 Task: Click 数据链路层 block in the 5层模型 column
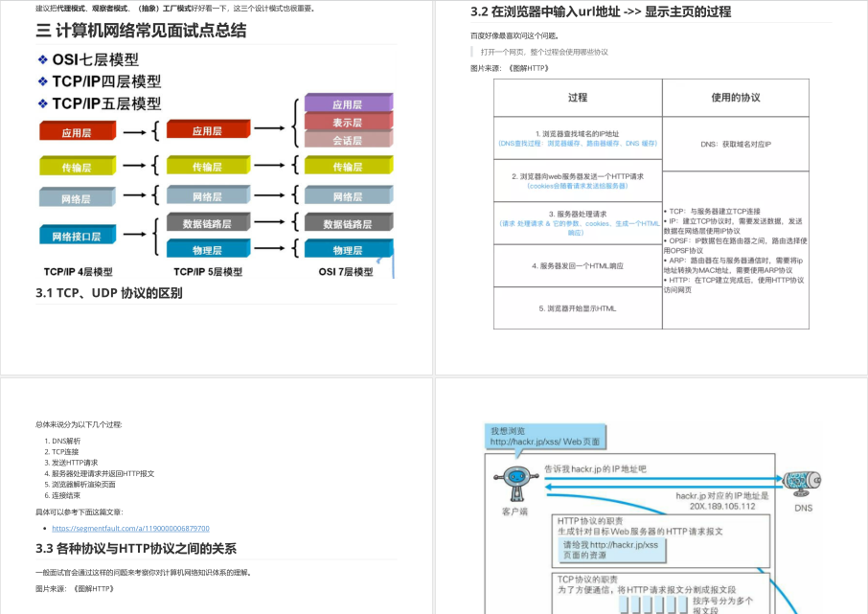click(208, 222)
